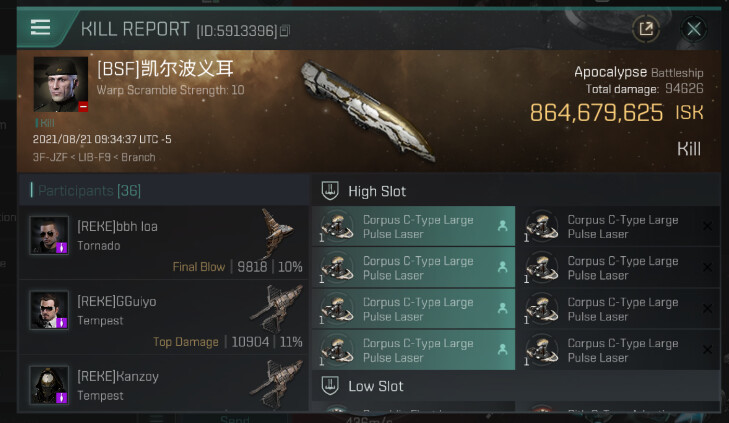Screen dimensions: 729x423
Task: Open victim pilot portrait at top left
Action: [x=61, y=85]
